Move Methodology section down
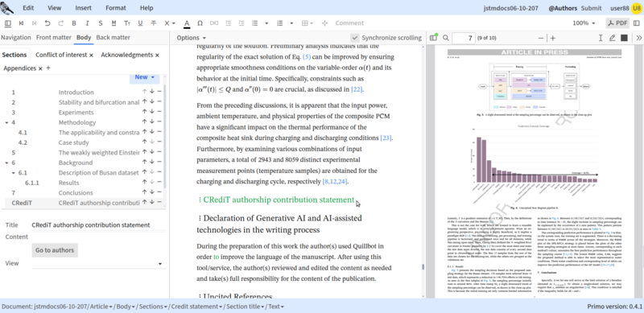This screenshot has height=313, width=644. click(x=151, y=121)
